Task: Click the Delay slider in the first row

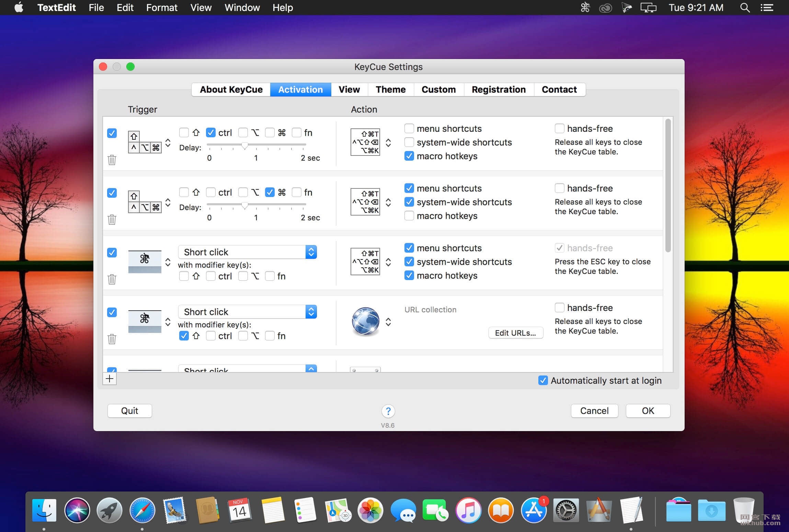Action: tap(256, 146)
